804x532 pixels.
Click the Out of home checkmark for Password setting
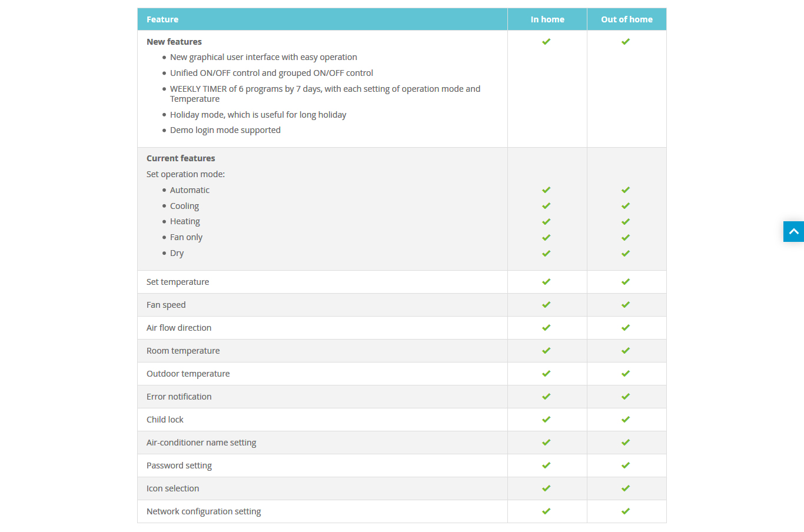coord(626,465)
